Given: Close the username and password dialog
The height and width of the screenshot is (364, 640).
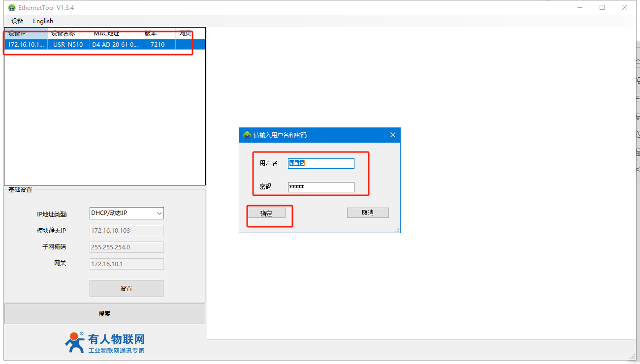Looking at the screenshot, I should click(393, 135).
